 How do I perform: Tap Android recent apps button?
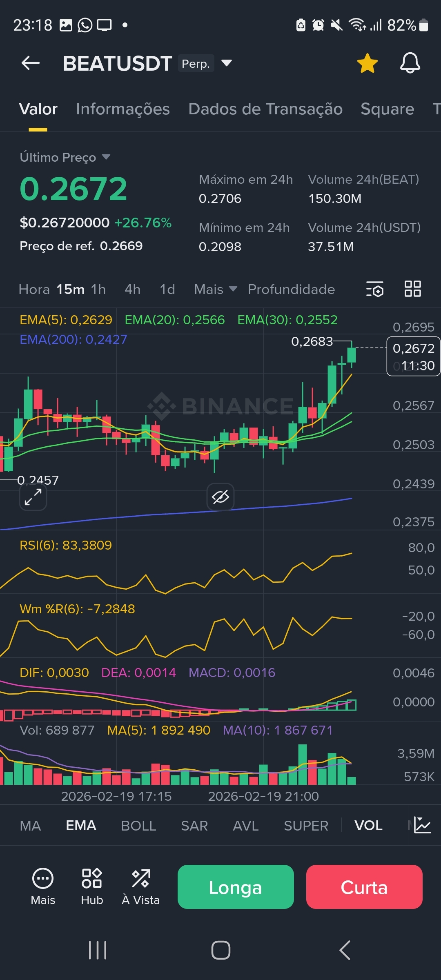[98, 950]
